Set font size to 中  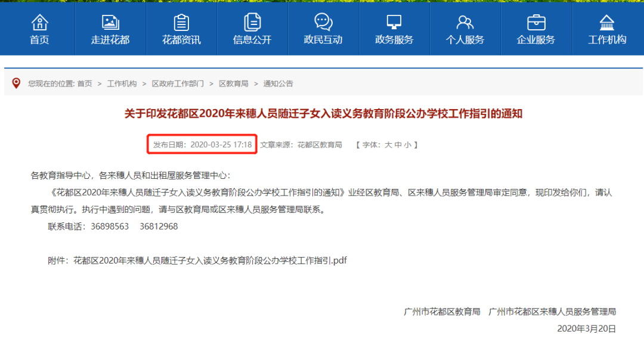tap(398, 145)
